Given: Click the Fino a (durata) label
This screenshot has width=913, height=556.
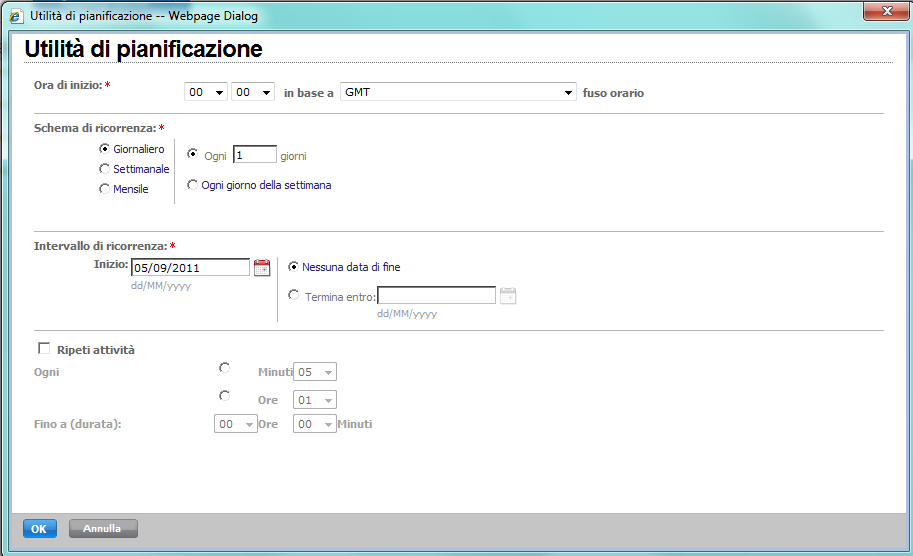Looking at the screenshot, I should 77,424.
